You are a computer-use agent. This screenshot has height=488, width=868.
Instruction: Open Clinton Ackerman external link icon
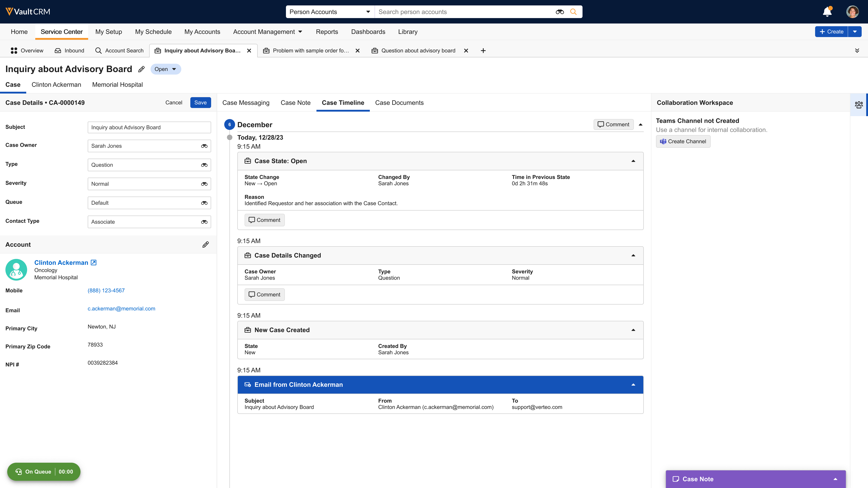point(94,263)
